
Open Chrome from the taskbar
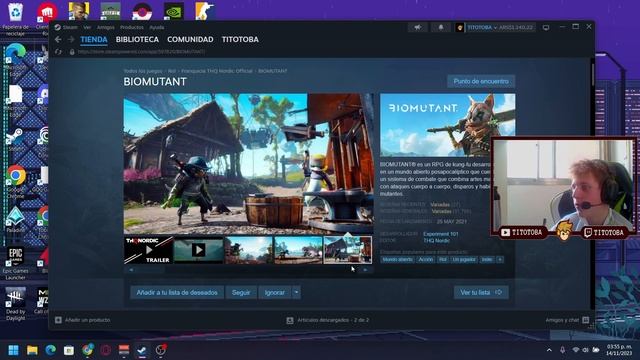[87, 350]
